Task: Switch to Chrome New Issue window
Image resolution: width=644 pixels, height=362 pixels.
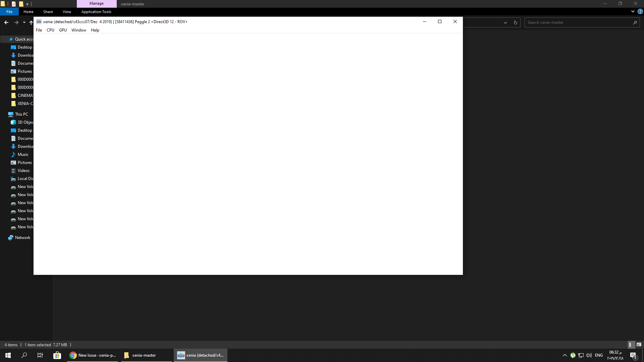Action: click(x=93, y=355)
